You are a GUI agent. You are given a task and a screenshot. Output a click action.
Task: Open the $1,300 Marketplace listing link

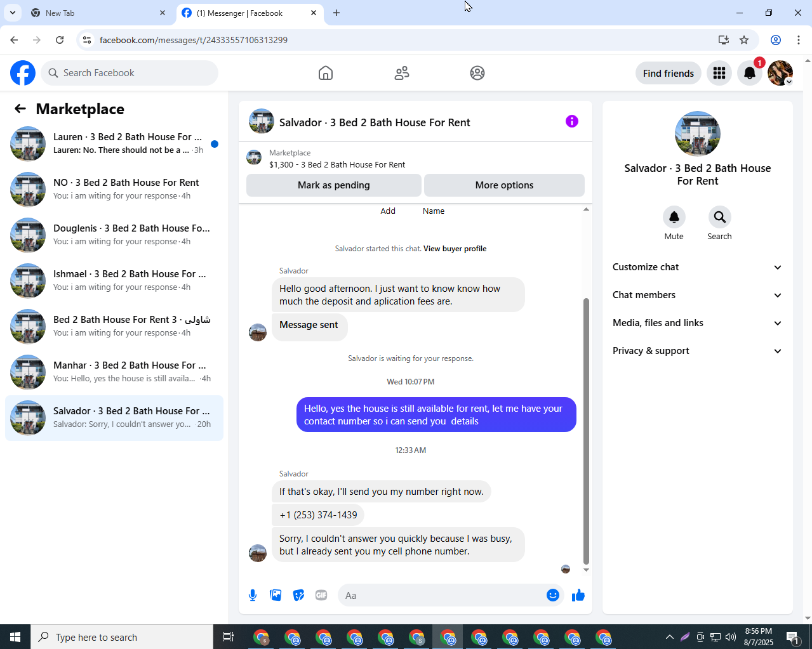pos(337,164)
